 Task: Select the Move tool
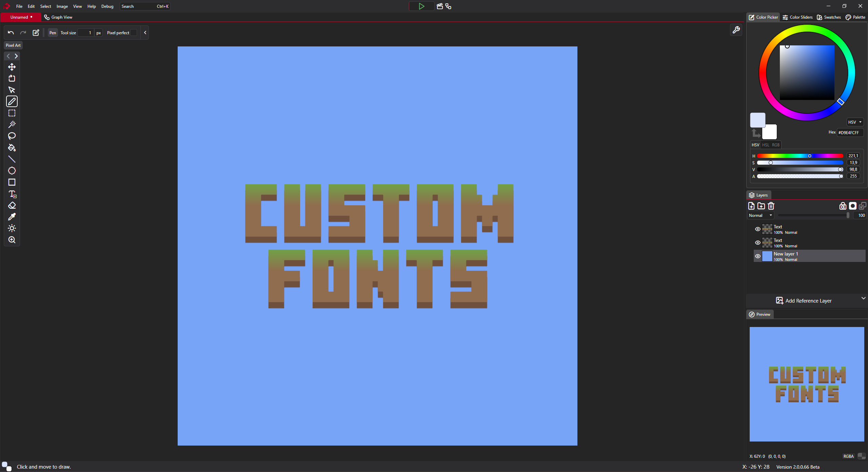12,67
